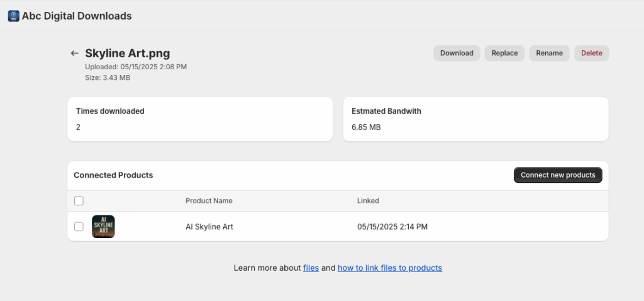Click the Estmated Bandwith label

pyautogui.click(x=387, y=111)
